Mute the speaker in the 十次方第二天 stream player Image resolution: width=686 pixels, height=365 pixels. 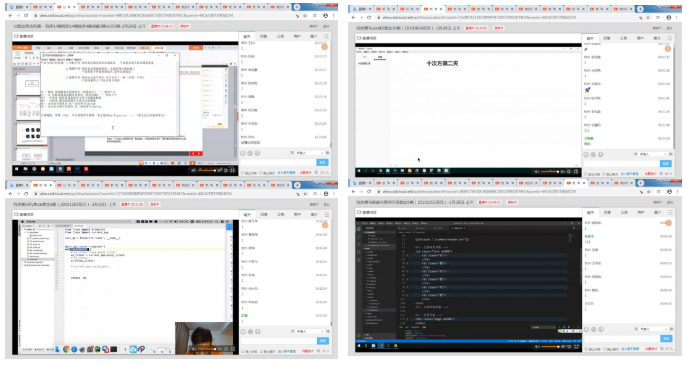pyautogui.click(x=537, y=172)
